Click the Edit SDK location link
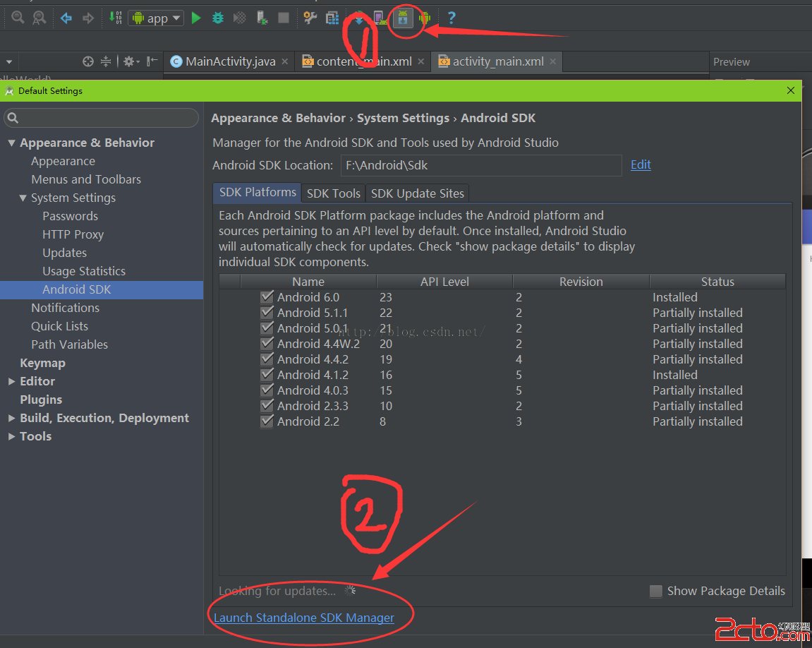Screen dimensions: 812x648 pyautogui.click(x=641, y=164)
